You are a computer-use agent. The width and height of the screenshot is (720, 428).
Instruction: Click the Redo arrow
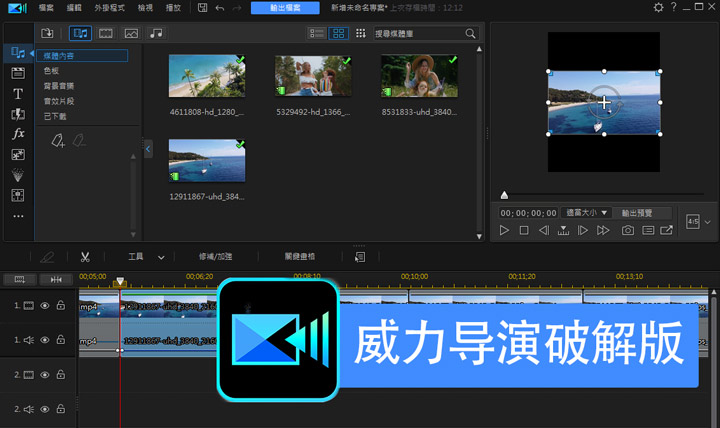pos(236,8)
